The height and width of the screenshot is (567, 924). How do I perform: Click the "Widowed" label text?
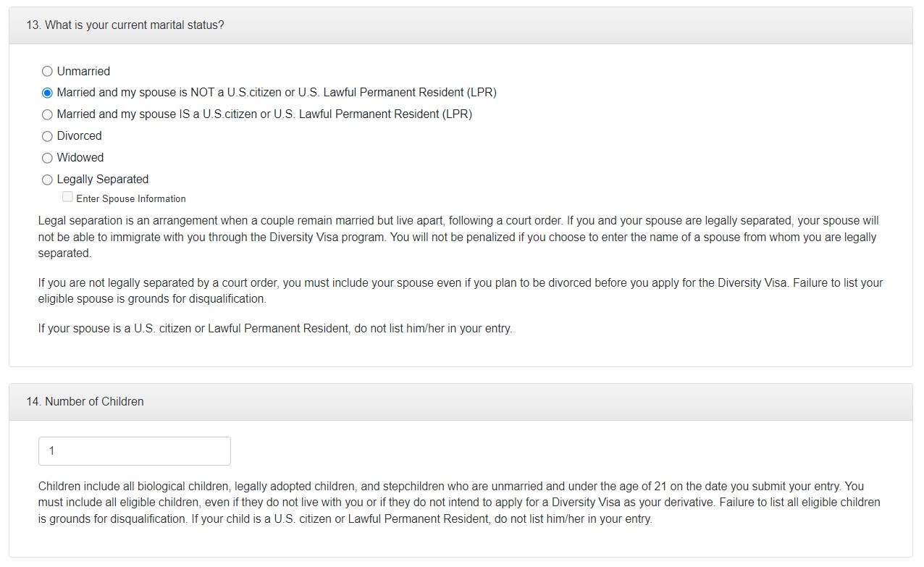80,158
